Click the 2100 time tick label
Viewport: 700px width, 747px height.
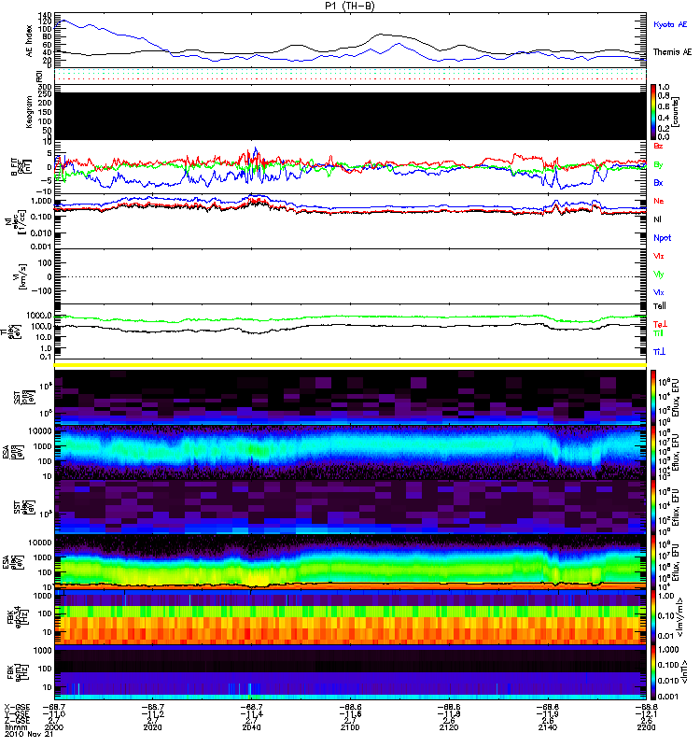[350, 727]
